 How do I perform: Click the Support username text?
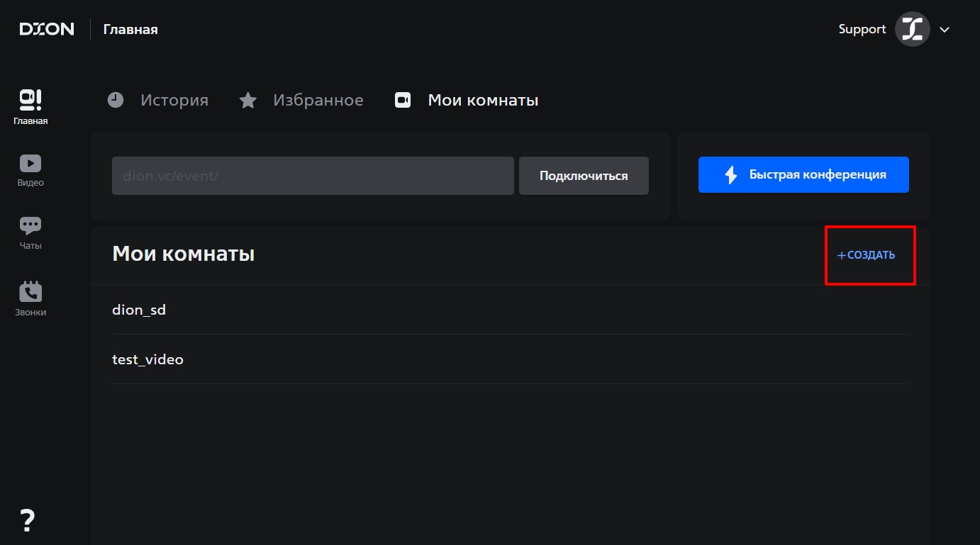tap(862, 29)
